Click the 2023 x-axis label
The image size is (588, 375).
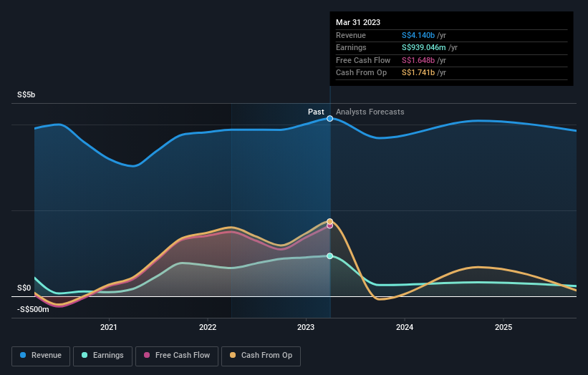tap(306, 328)
